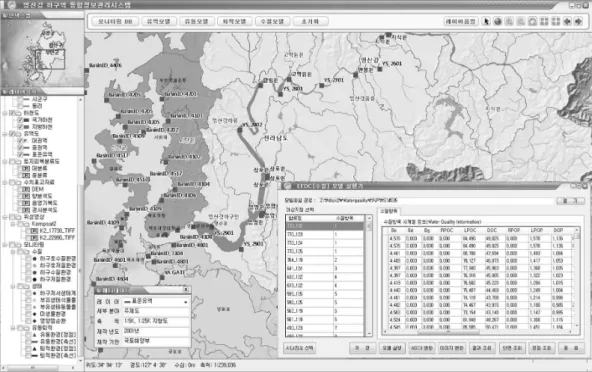Screen dimensions: 592x372
Task: Click the application logo icon in the main title bar
Action: click(12, 5)
